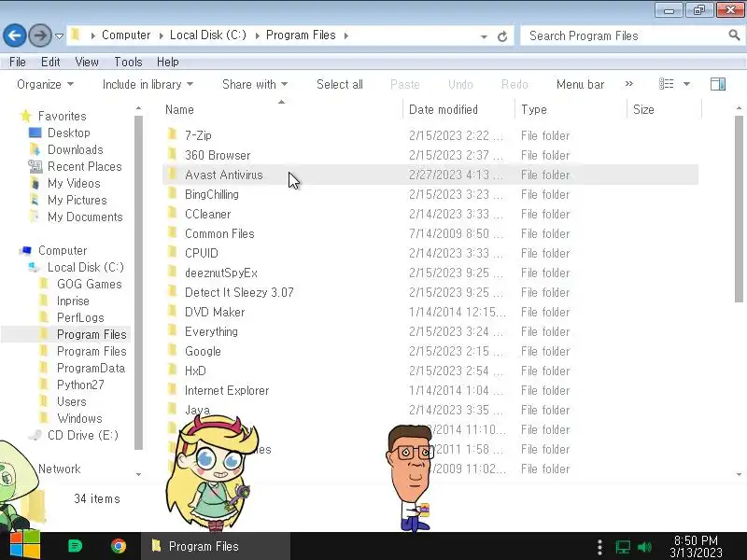
Task: Launch Chrome from the taskbar
Action: (x=119, y=546)
